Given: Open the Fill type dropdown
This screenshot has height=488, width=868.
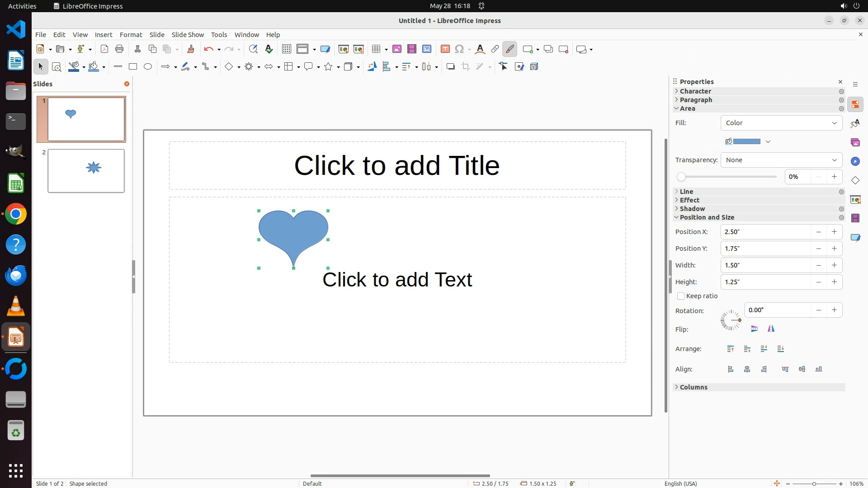Looking at the screenshot, I should [781, 123].
